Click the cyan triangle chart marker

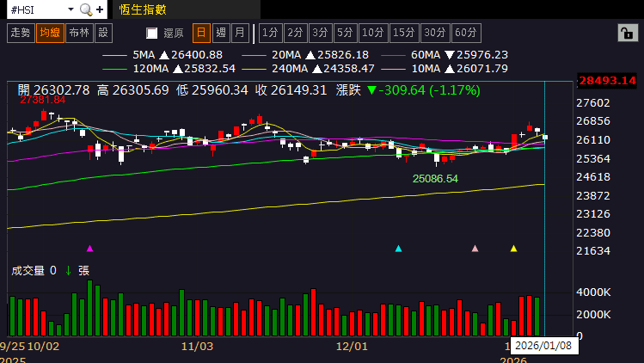pos(398,249)
